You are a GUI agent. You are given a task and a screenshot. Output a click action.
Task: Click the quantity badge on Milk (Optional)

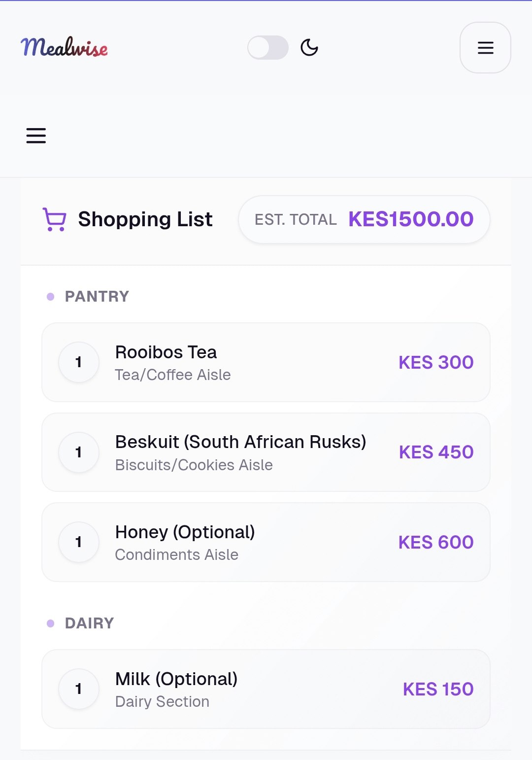[x=78, y=689]
